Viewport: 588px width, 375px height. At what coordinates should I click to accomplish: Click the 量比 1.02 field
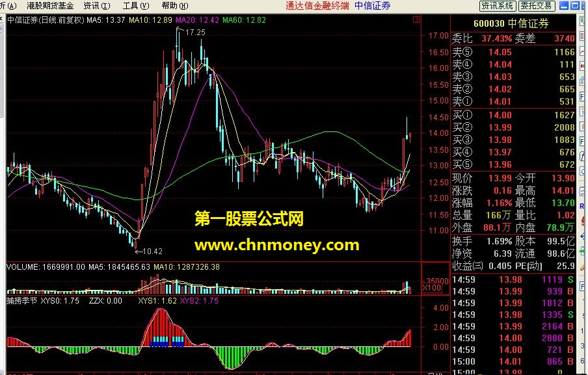545,215
